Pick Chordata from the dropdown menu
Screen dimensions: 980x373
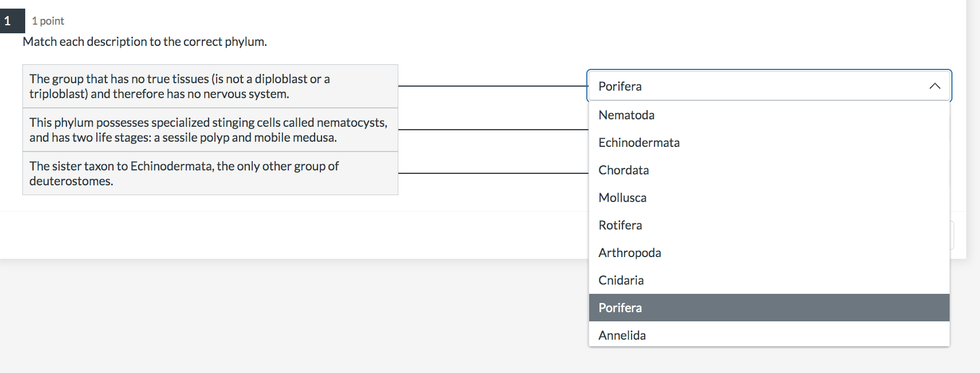pos(624,170)
